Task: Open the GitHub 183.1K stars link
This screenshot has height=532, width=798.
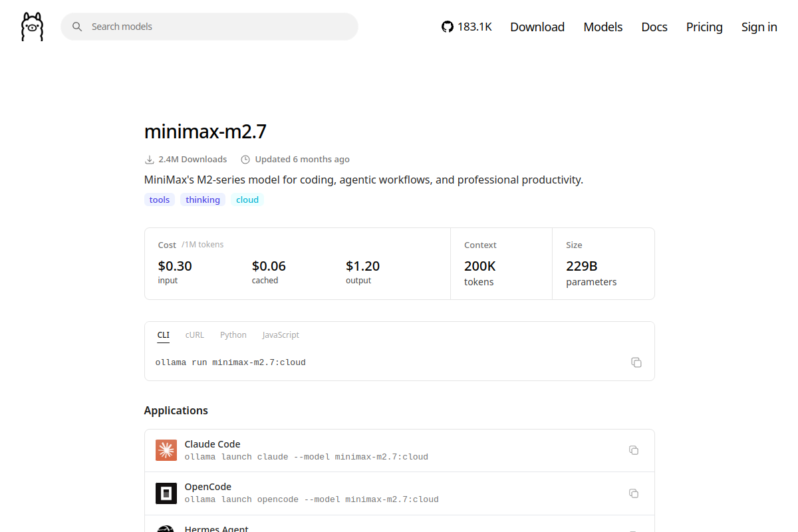Action: (x=467, y=27)
